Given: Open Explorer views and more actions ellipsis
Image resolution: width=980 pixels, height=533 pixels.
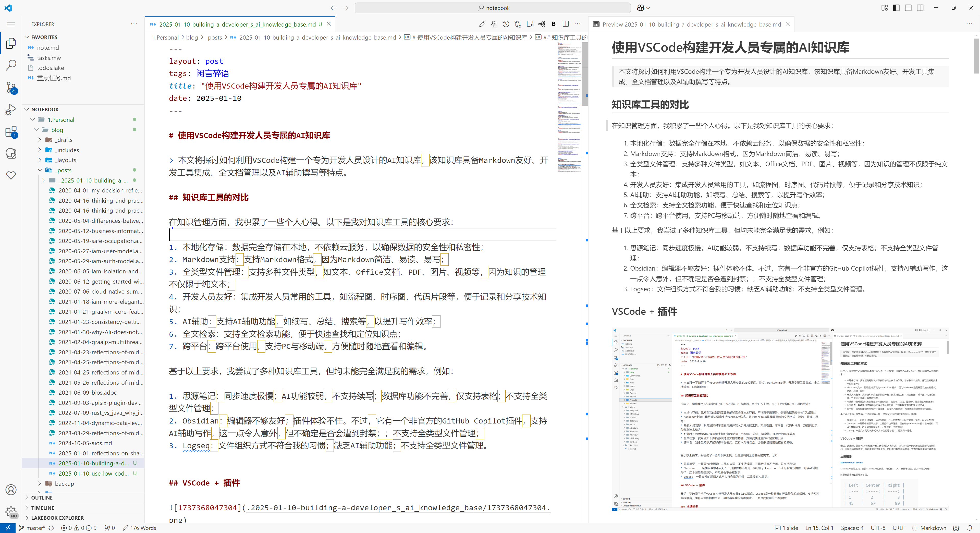Looking at the screenshot, I should 134,24.
